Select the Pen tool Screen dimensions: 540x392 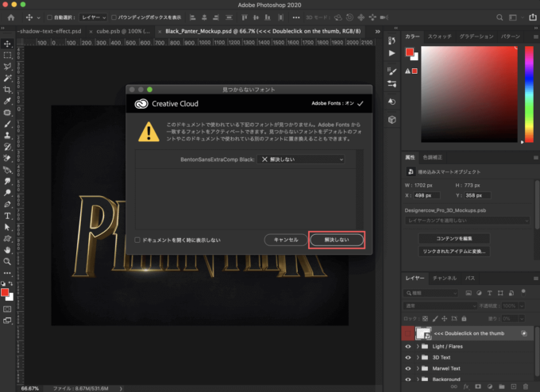click(x=7, y=204)
